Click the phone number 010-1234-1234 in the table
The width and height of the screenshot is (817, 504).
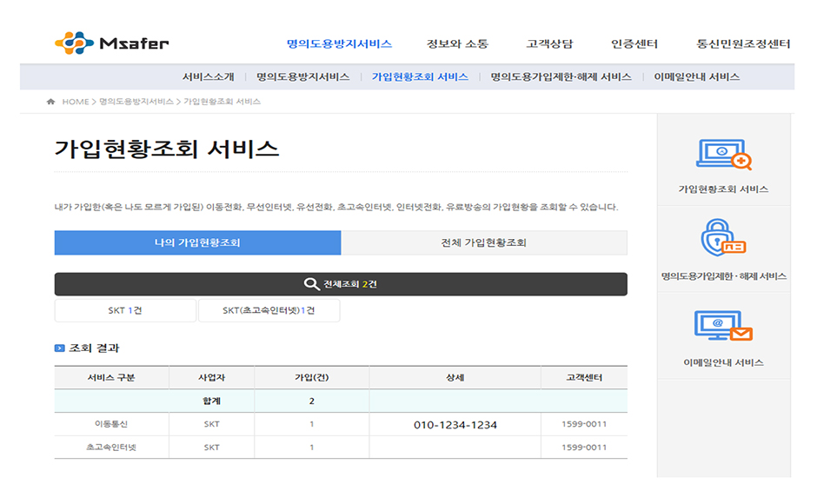455,424
